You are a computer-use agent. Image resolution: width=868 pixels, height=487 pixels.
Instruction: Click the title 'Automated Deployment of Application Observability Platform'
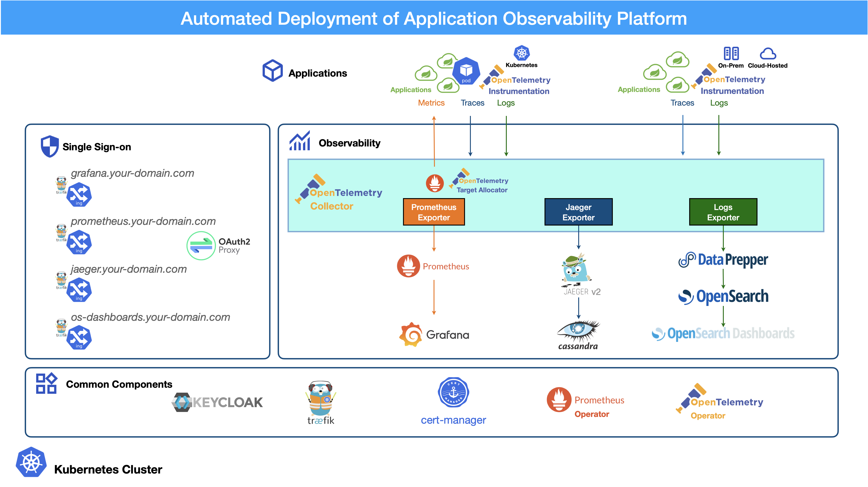pos(434,19)
